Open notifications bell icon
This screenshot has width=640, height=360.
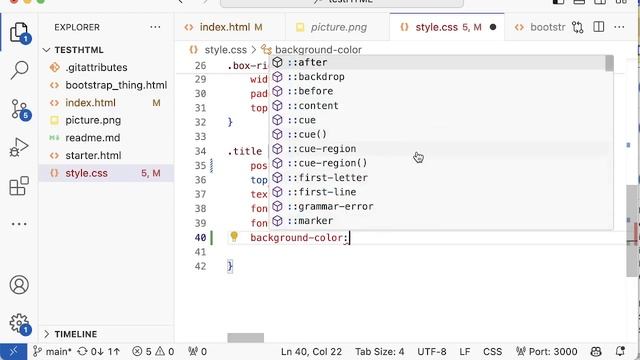[x=620, y=351]
